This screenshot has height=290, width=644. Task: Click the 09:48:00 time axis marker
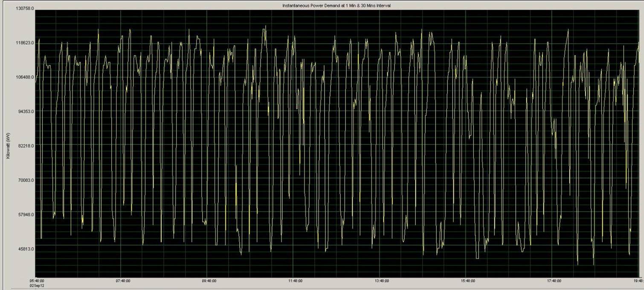[209, 281]
